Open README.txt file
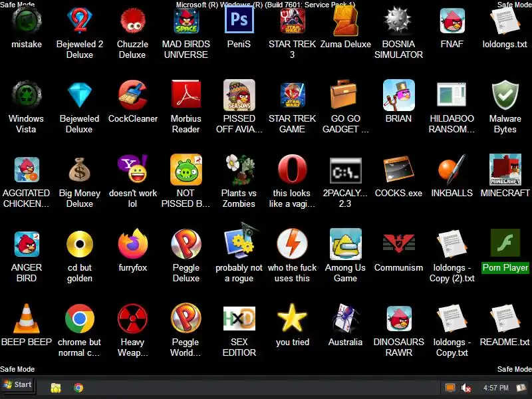532x399 pixels. click(505, 318)
